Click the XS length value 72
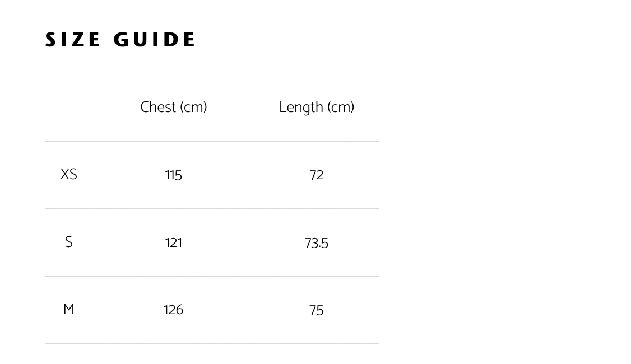 click(317, 175)
